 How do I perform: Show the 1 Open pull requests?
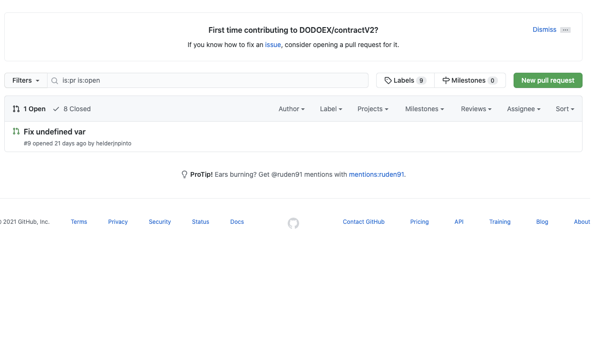pos(29,109)
